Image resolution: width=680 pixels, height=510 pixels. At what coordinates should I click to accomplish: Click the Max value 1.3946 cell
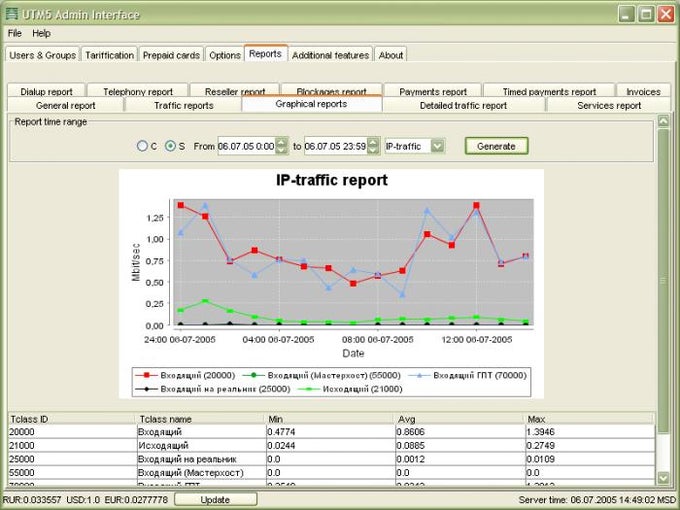pyautogui.click(x=589, y=432)
